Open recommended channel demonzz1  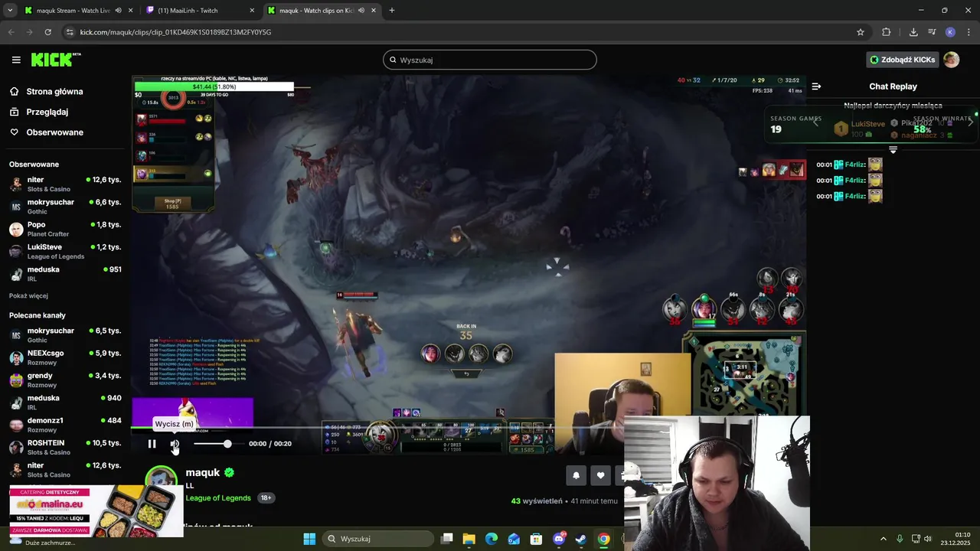pos(65,425)
